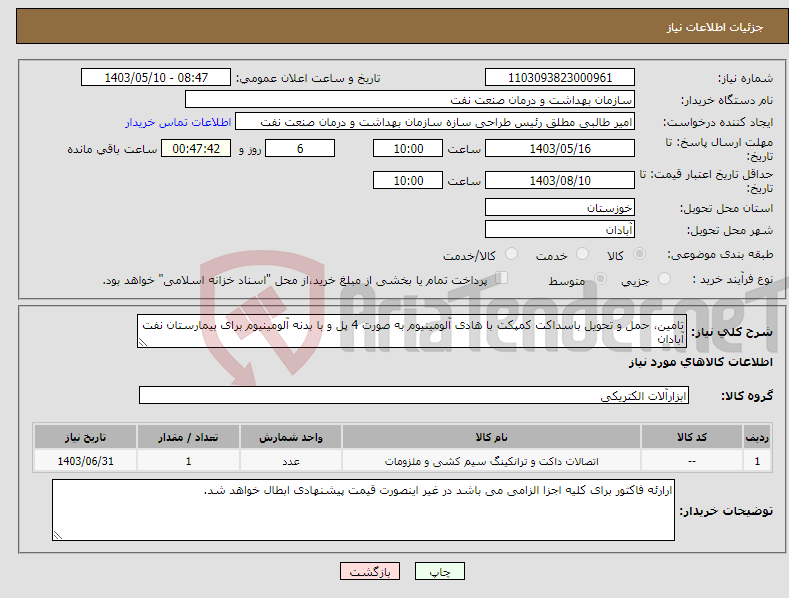Click the کد کالا column header
This screenshot has height=598, width=789.
(692, 437)
